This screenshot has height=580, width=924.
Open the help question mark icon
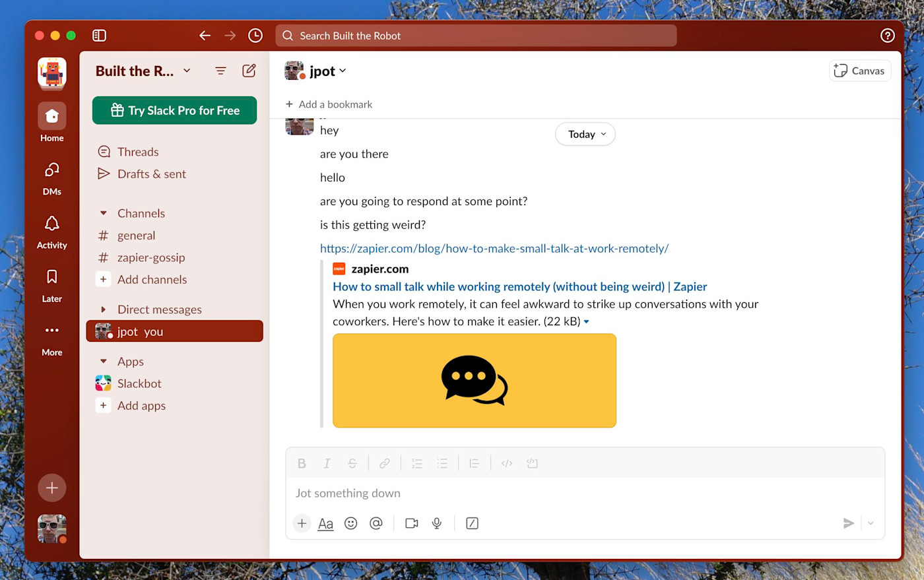[x=888, y=36]
